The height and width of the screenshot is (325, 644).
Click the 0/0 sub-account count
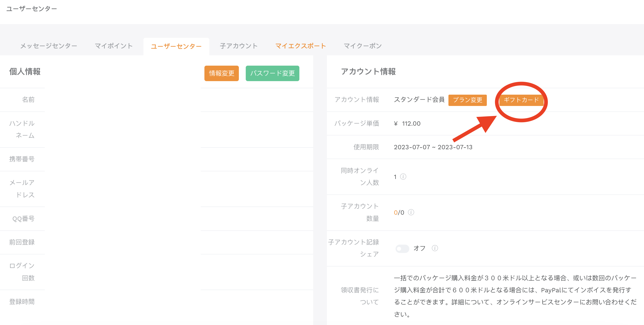(x=399, y=213)
